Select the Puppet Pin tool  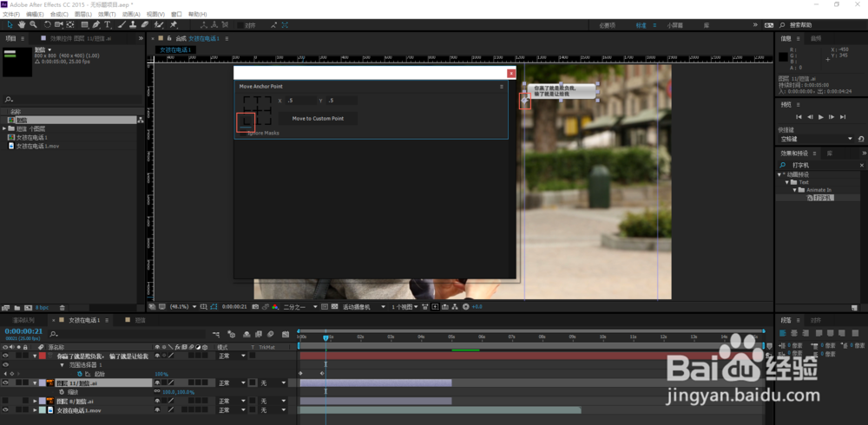click(174, 25)
